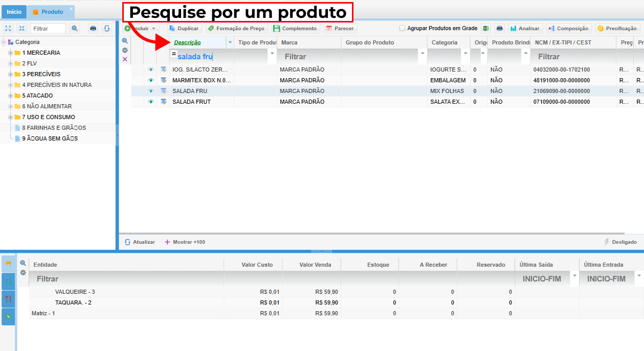
Task: Toggle the eye icon on the MARMITEX BOX row
Action: click(x=151, y=80)
